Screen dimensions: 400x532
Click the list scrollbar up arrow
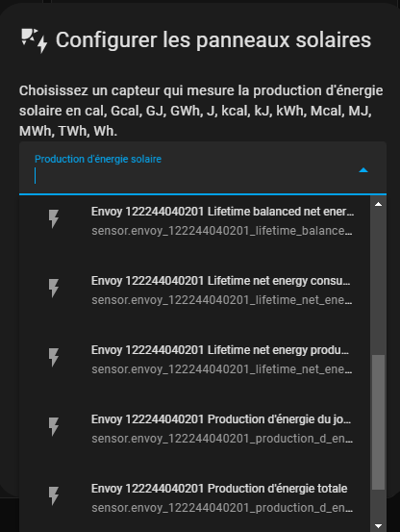click(x=378, y=204)
